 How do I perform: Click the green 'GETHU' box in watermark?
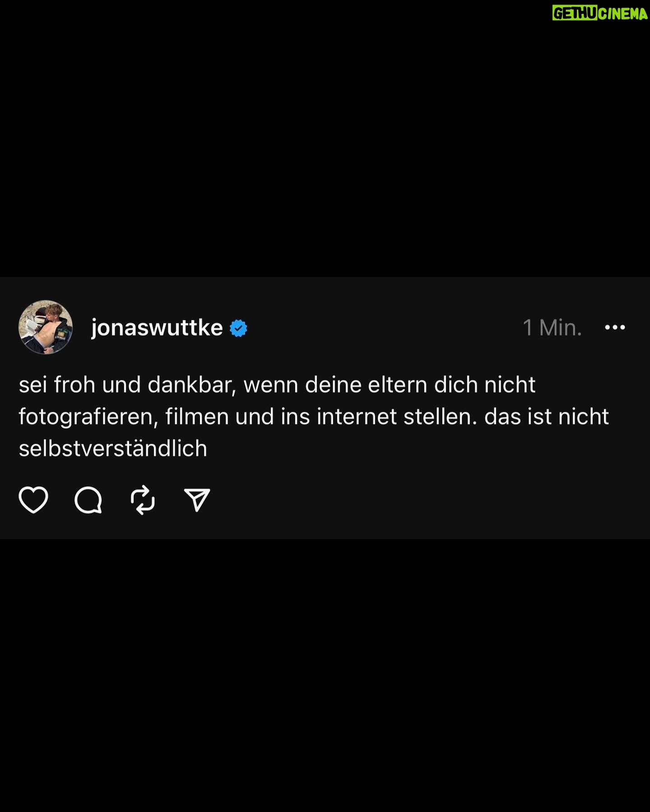[x=575, y=14]
